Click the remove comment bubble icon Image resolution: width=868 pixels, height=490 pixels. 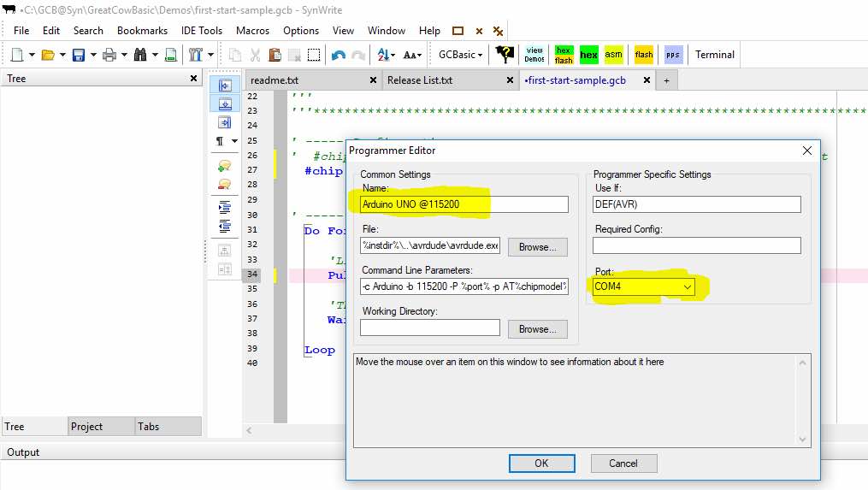(x=224, y=184)
